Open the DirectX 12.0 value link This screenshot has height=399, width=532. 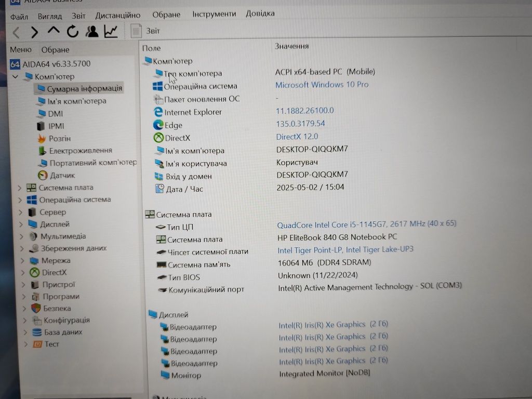[x=297, y=137]
